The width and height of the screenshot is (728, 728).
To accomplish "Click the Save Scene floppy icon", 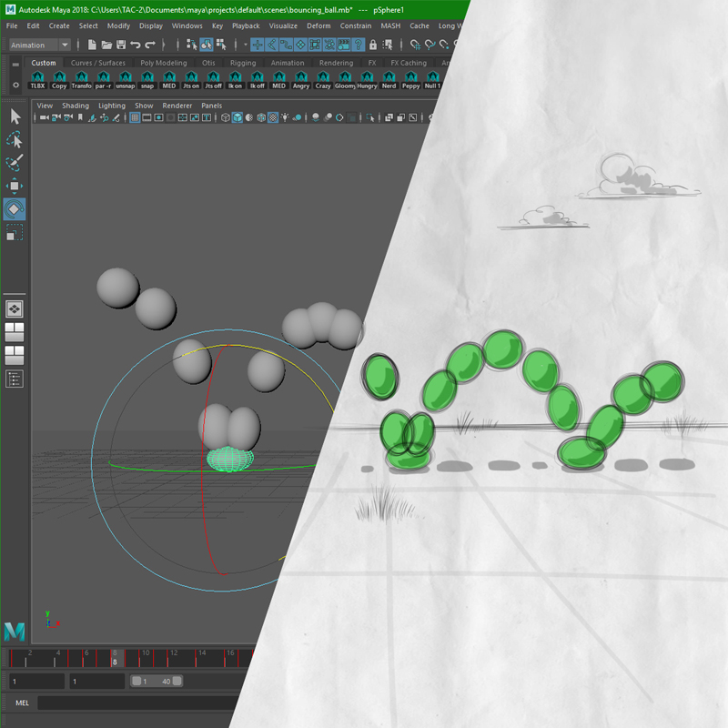I will pyautogui.click(x=121, y=45).
